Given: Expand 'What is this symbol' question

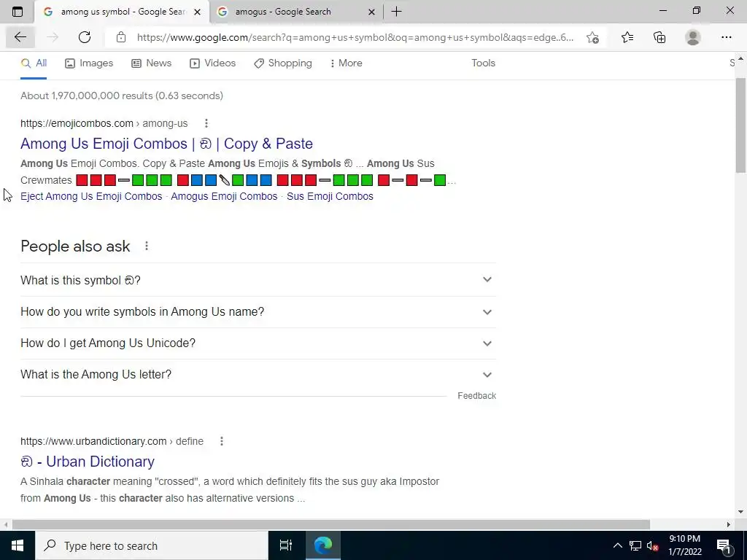Looking at the screenshot, I should (x=258, y=280).
